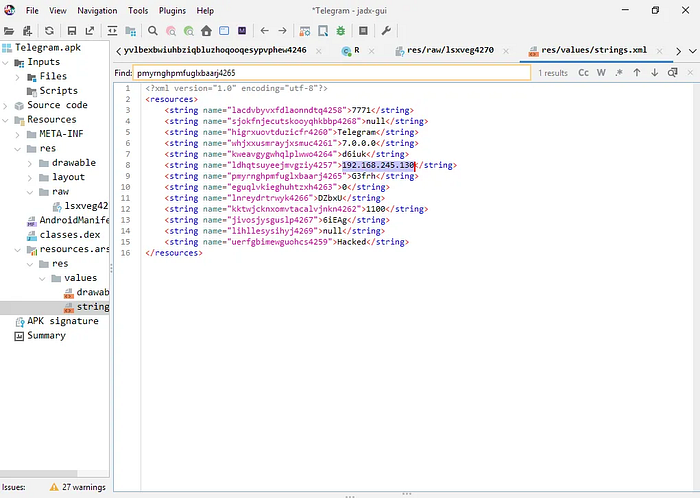Click the blue window application class icon
700x498 pixels.
point(224,31)
